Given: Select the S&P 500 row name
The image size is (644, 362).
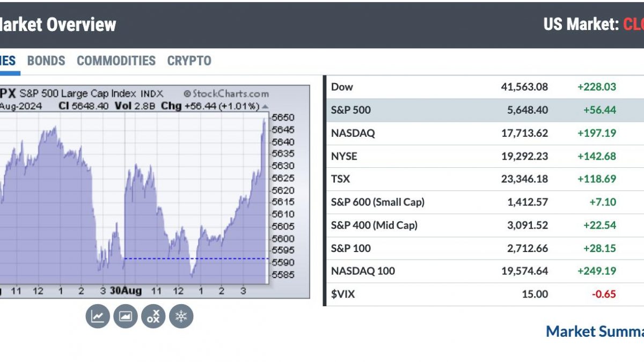Looking at the screenshot, I should coord(351,110).
